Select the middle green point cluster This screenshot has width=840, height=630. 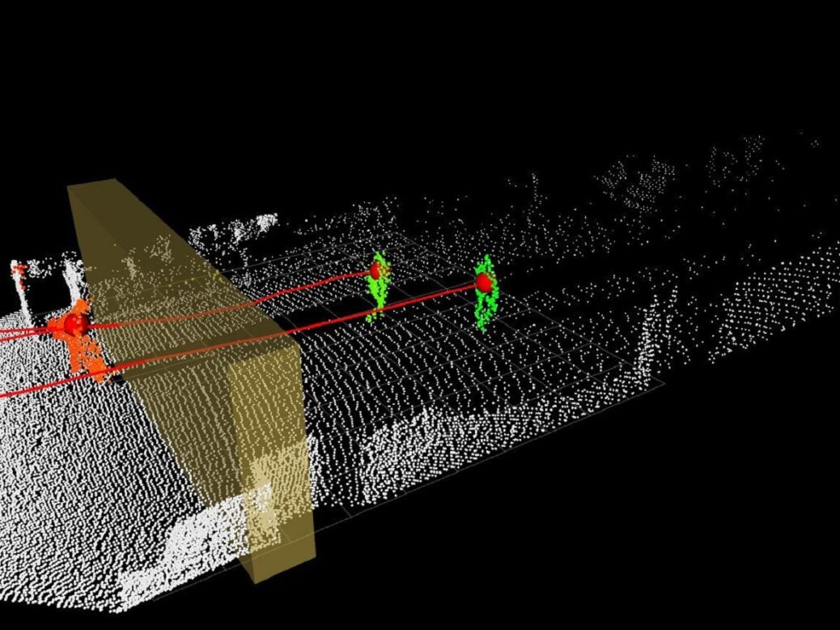pos(377,293)
